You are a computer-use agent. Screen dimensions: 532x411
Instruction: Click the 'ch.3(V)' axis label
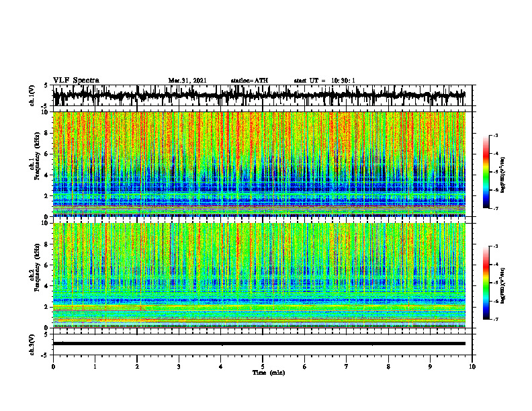coord(32,345)
